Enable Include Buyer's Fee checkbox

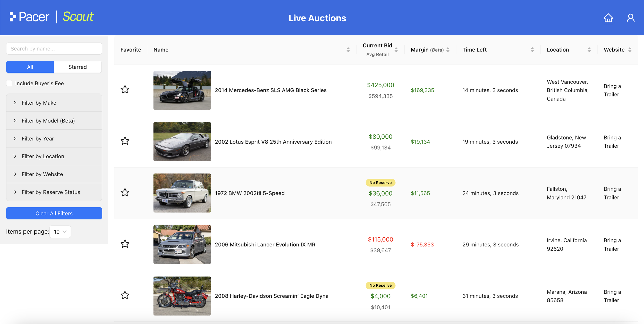pos(10,83)
